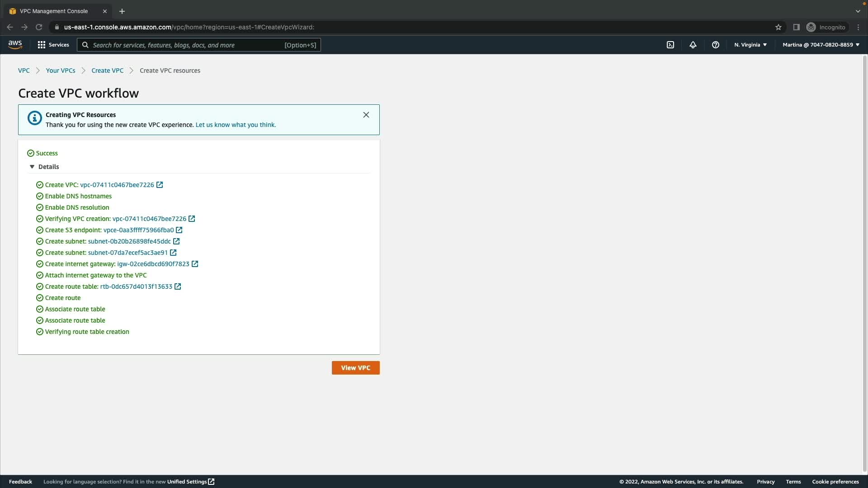Open subnet-0b20b26898fe45ddc link

(129, 241)
